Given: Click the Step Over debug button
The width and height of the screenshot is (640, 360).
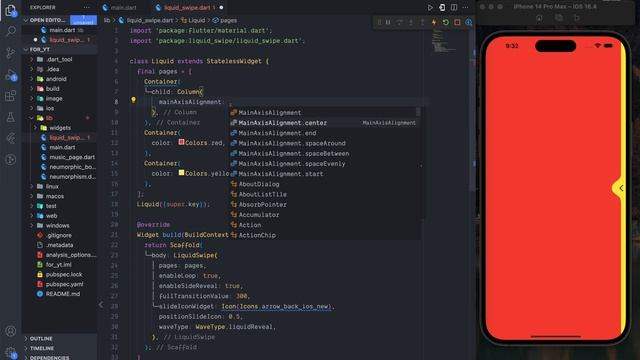Looking at the screenshot, I should [400, 22].
